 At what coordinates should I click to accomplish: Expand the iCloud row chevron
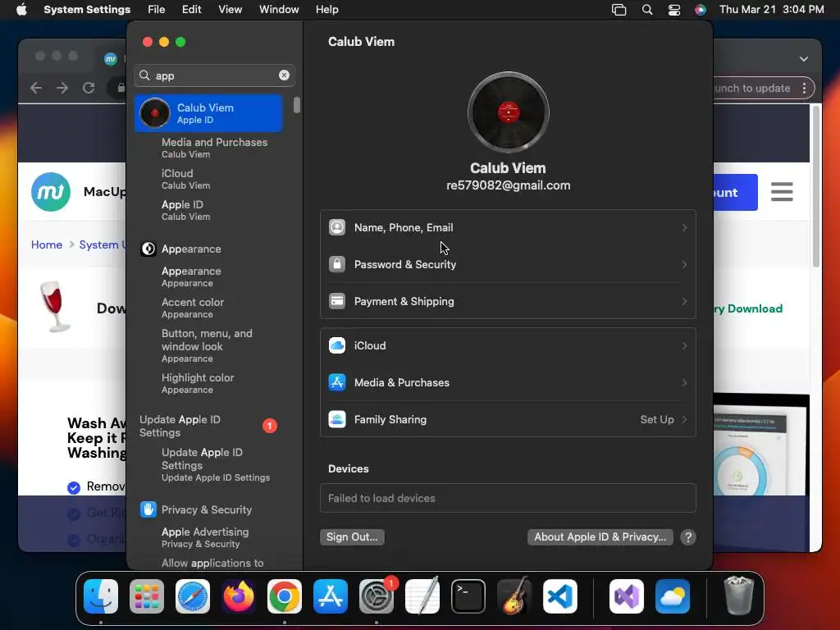[x=684, y=346]
